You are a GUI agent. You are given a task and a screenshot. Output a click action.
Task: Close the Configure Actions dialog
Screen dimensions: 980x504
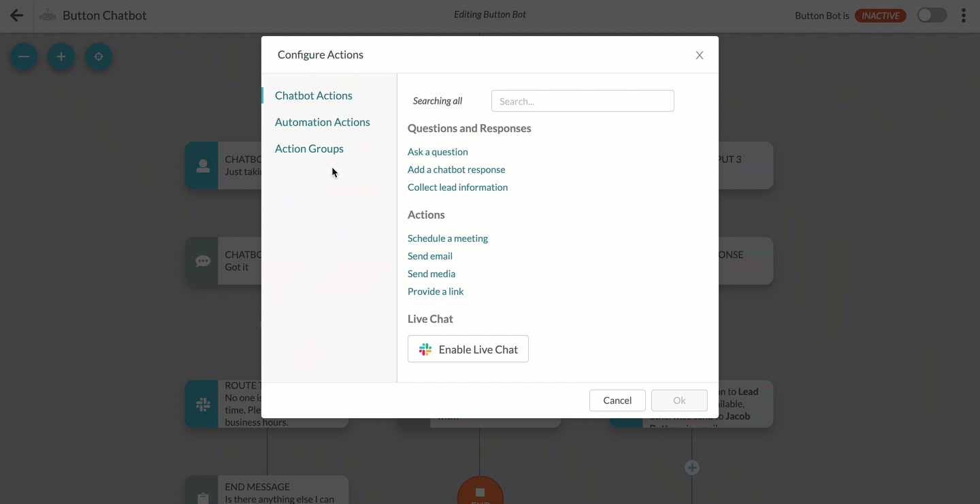700,55
